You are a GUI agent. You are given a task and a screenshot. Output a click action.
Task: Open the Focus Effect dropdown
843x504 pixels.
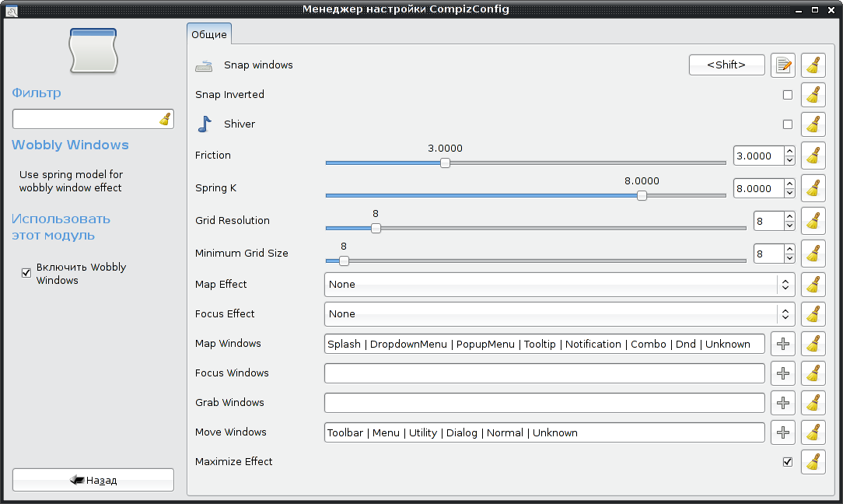pyautogui.click(x=560, y=314)
